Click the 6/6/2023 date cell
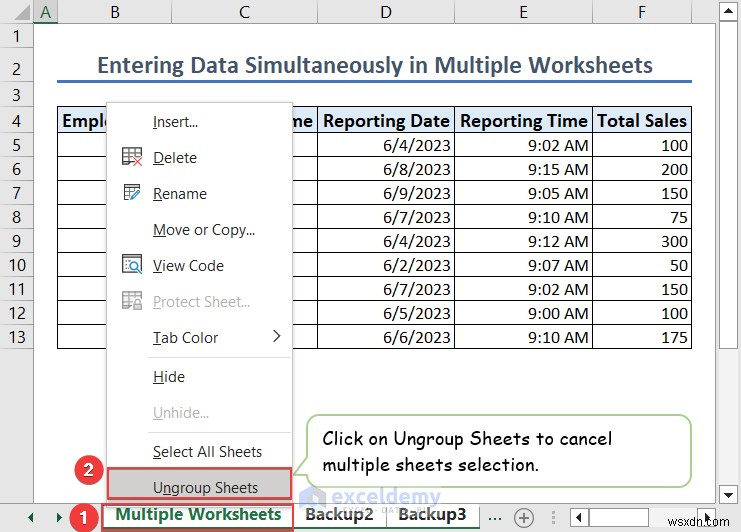Viewport: 741px width, 532px height. (x=386, y=337)
